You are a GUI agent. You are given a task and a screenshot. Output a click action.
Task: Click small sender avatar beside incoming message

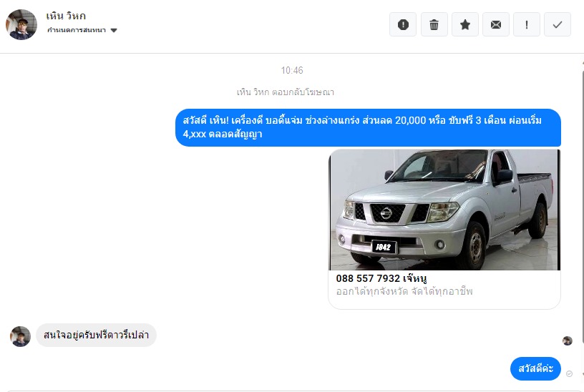click(x=20, y=336)
